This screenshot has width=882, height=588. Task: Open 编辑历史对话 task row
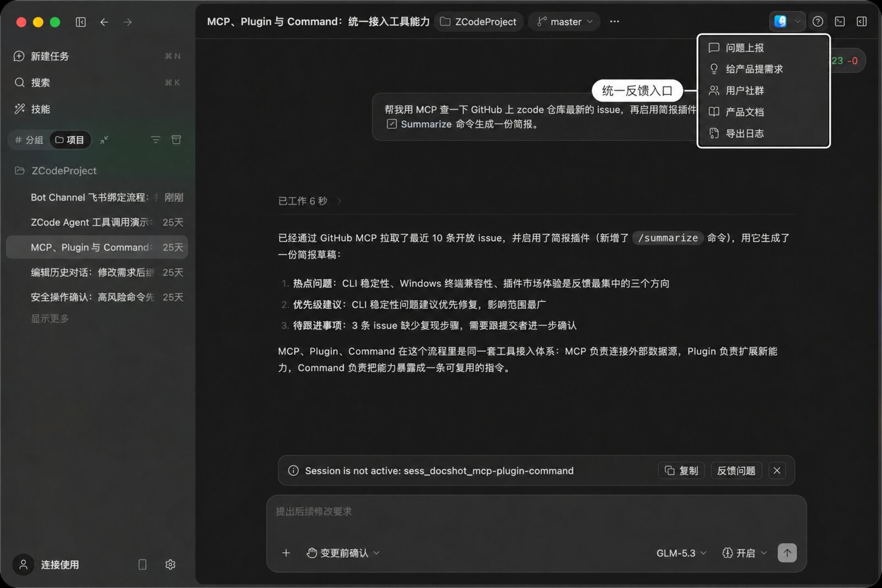click(97, 272)
